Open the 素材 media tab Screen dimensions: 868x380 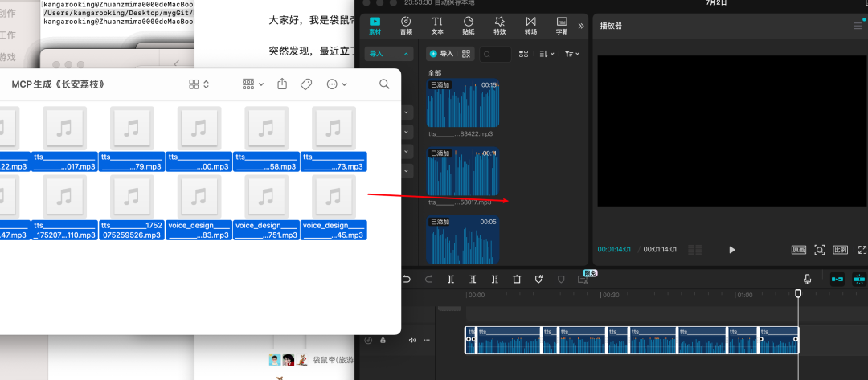375,26
